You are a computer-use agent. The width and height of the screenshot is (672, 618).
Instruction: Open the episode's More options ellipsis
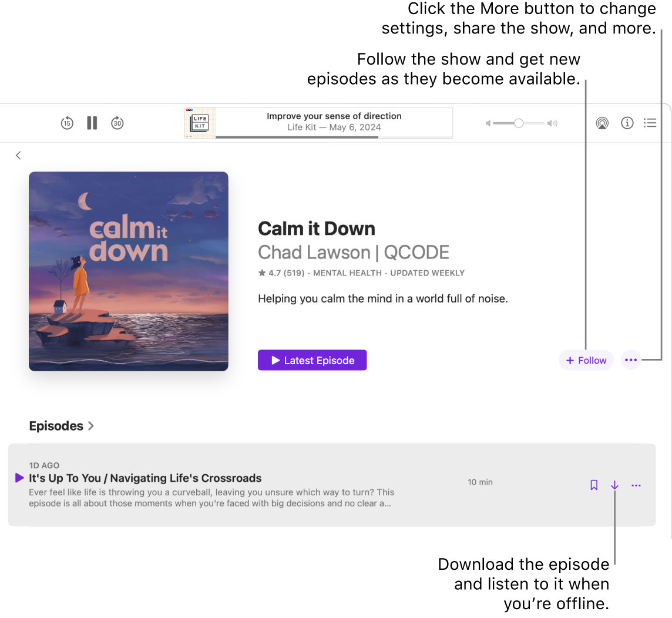click(x=636, y=486)
